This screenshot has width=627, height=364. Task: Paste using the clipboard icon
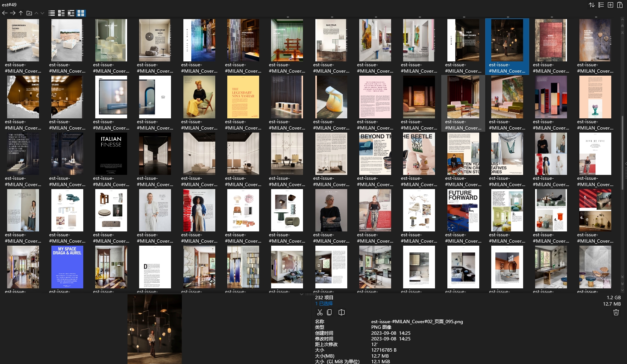point(620,5)
